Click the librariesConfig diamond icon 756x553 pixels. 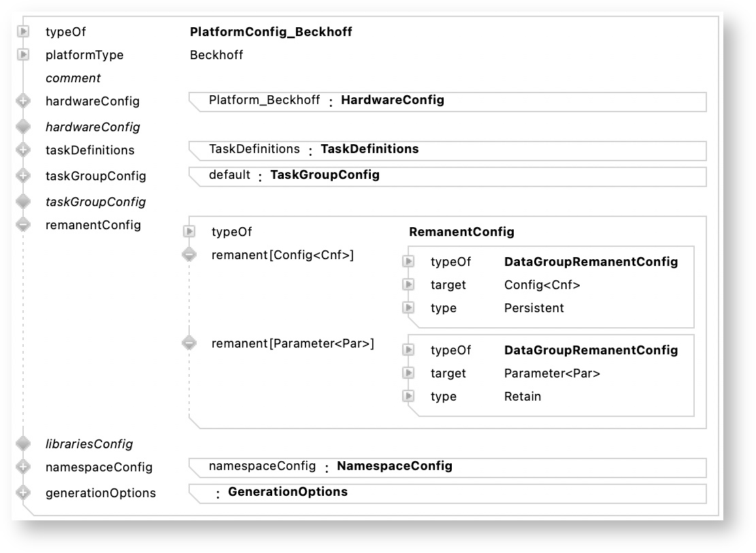[24, 444]
